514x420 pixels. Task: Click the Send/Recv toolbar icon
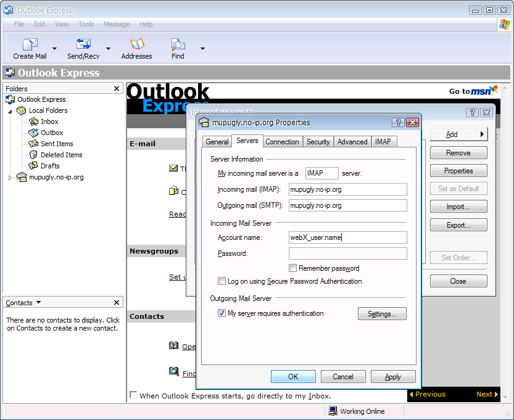[83, 45]
